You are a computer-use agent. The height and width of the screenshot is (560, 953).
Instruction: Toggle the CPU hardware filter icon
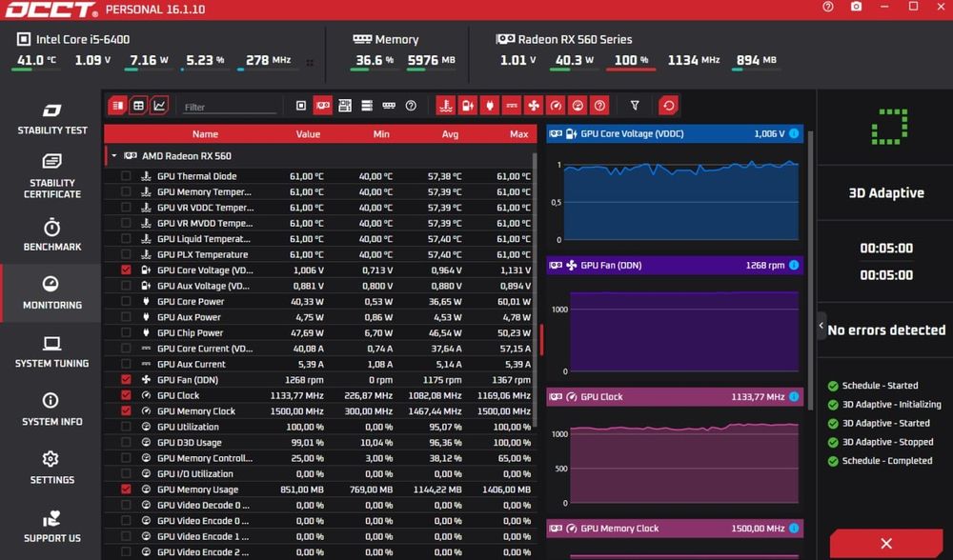301,106
